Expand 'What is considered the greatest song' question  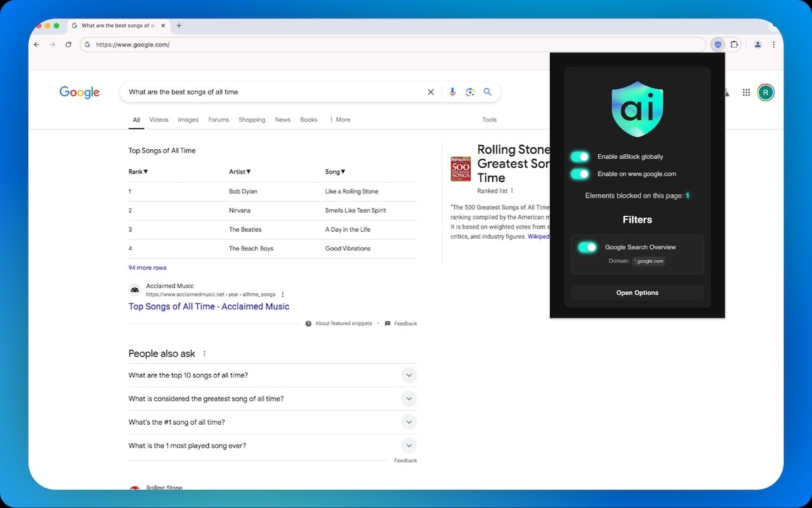pyautogui.click(x=409, y=399)
